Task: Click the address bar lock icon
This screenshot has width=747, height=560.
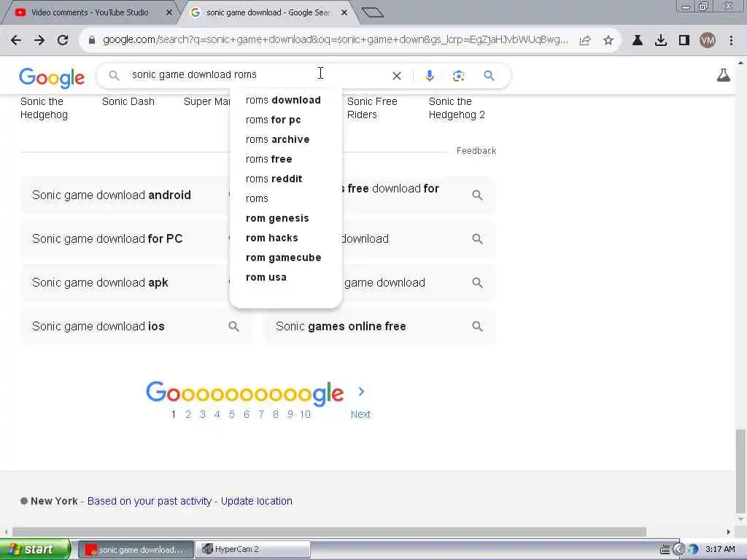Action: tap(92, 41)
